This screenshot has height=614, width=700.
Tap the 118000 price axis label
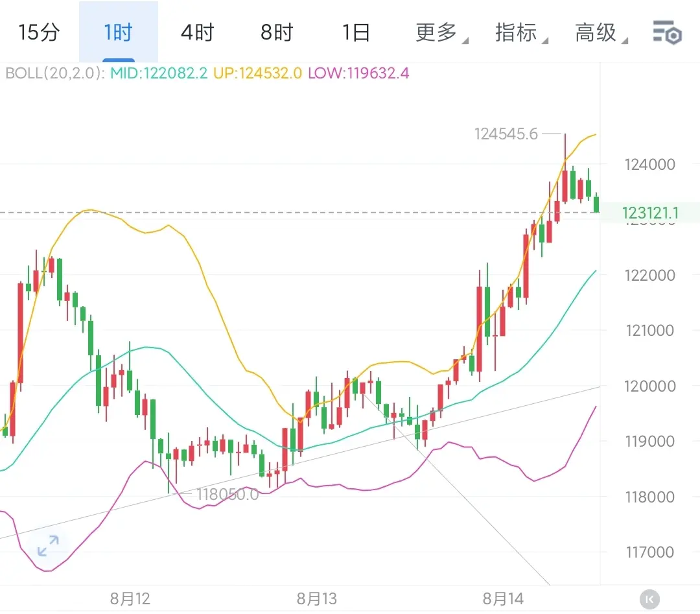coord(649,497)
